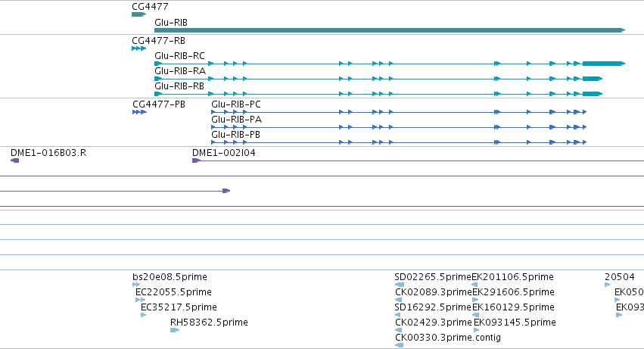Click the CK02429.3prime arrow glyph
Image resolution: width=644 pixels, height=349 pixels.
tap(398, 331)
